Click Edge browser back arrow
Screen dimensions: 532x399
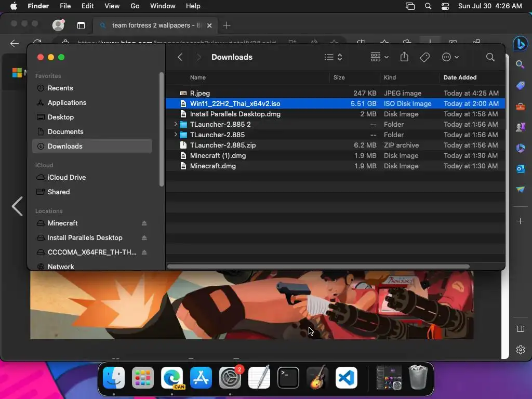[x=14, y=44]
